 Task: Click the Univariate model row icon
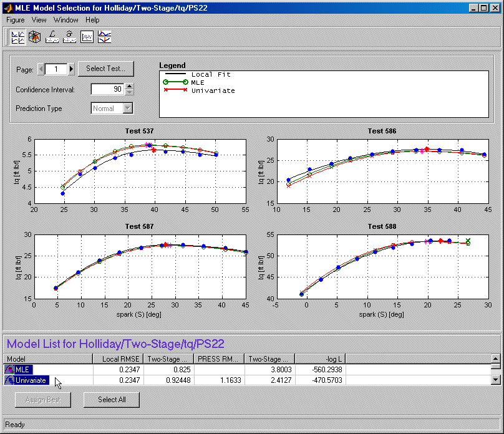9,380
